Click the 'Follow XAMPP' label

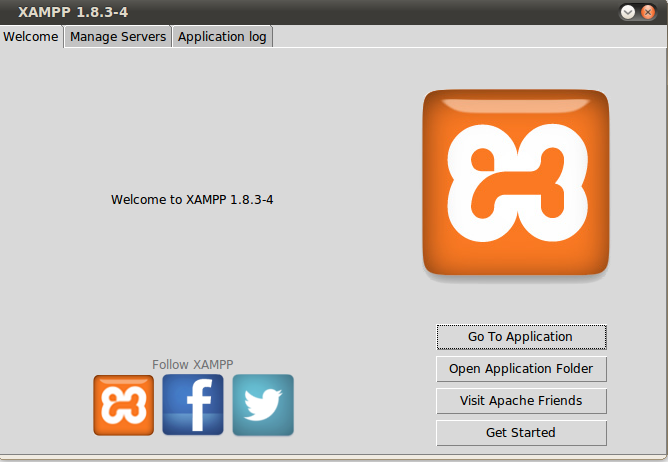coord(193,364)
